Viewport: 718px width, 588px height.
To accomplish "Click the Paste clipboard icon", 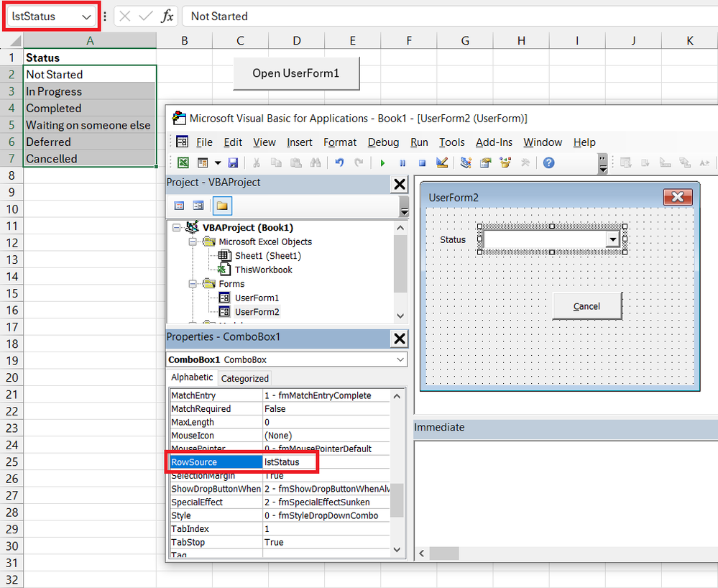I will [x=296, y=162].
